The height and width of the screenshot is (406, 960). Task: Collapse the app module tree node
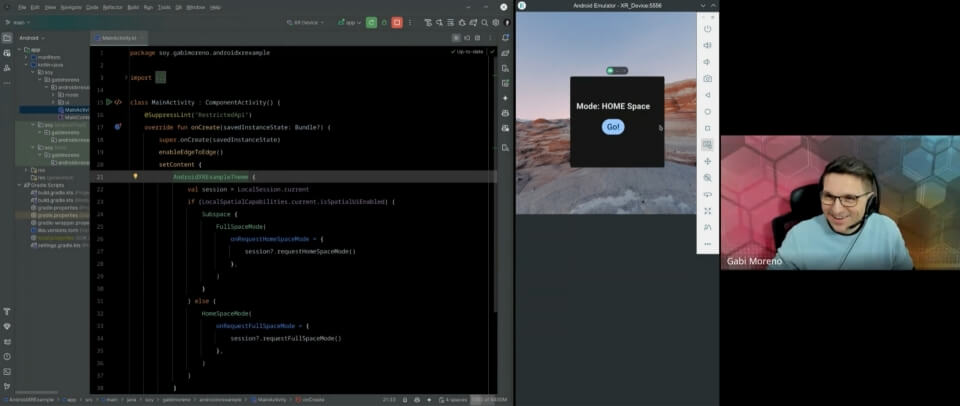[x=20, y=50]
